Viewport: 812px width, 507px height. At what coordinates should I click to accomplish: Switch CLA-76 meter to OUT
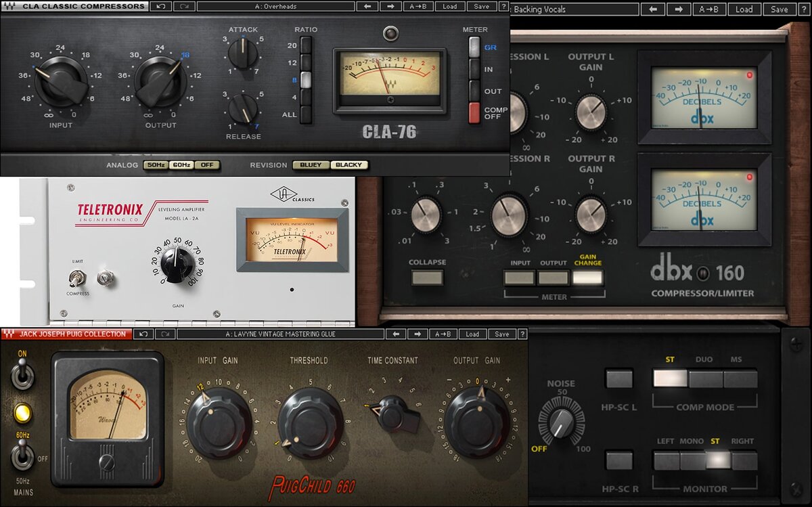click(x=474, y=91)
